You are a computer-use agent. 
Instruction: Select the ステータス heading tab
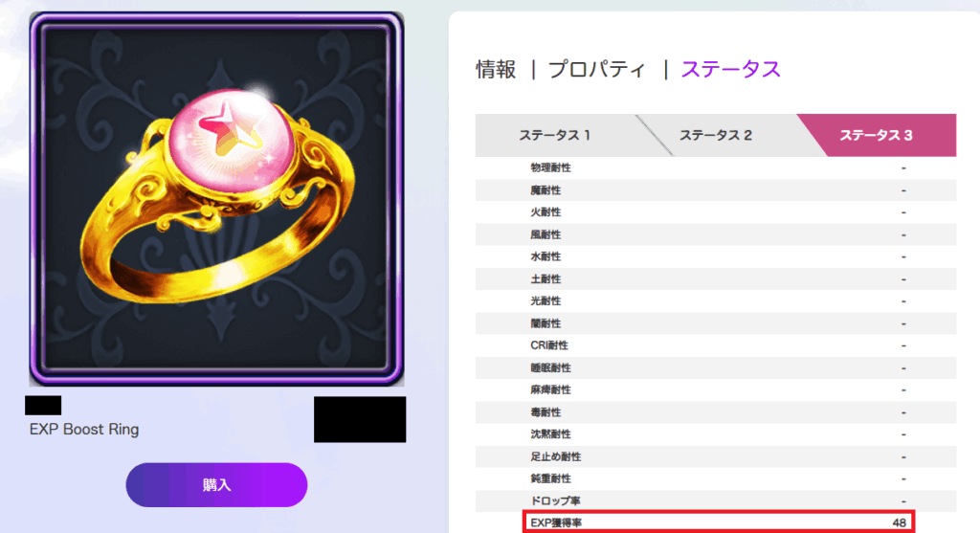click(730, 69)
